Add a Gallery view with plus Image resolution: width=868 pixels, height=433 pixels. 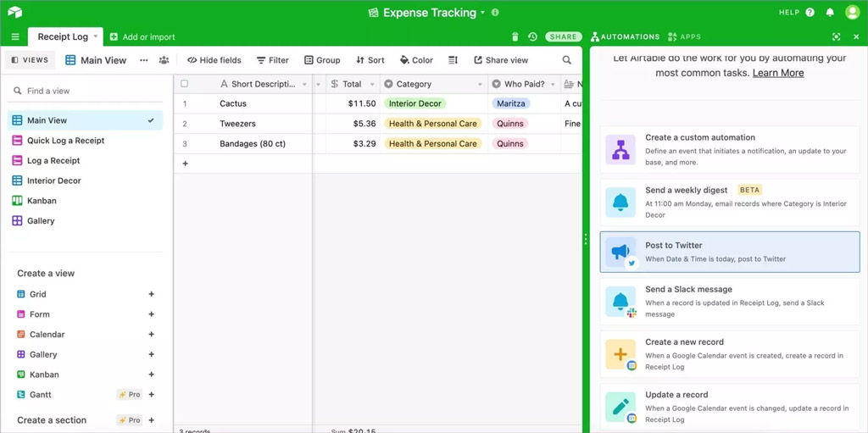151,354
